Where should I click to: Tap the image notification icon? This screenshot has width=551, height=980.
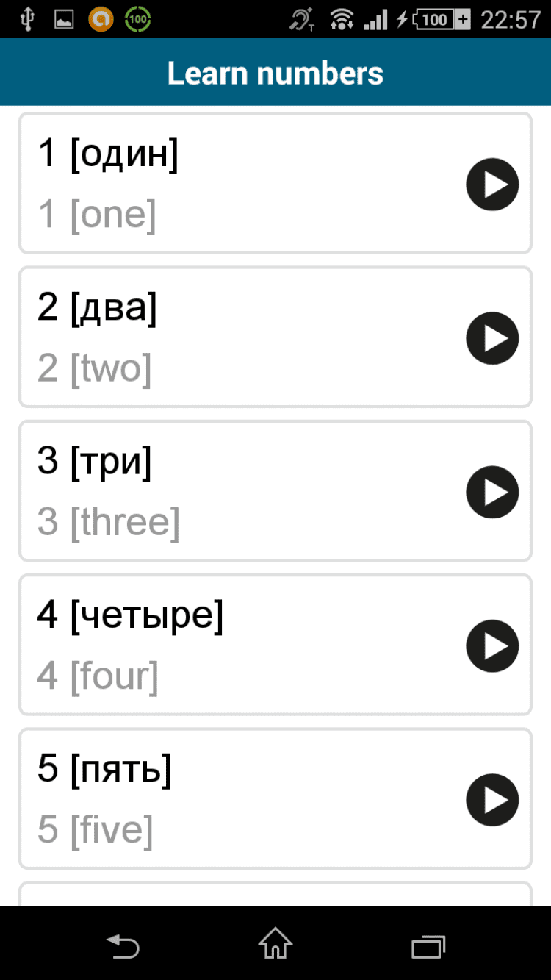pyautogui.click(x=64, y=20)
